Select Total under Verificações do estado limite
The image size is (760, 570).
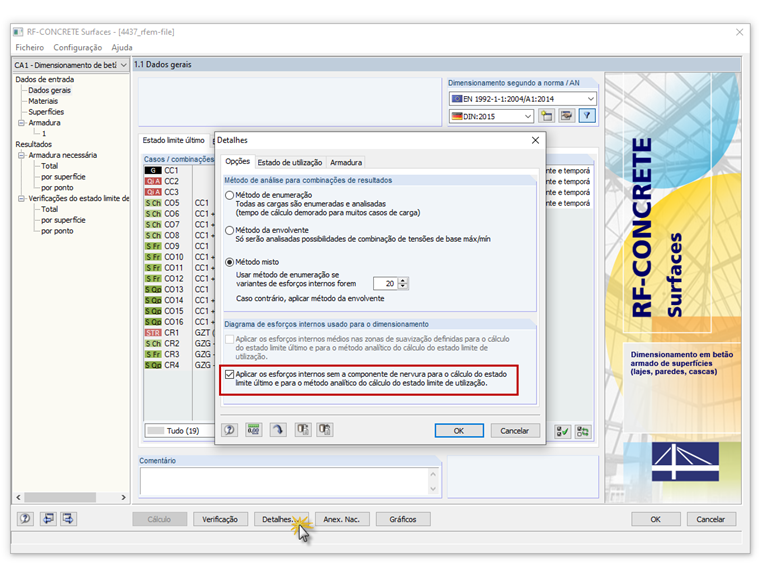point(49,209)
